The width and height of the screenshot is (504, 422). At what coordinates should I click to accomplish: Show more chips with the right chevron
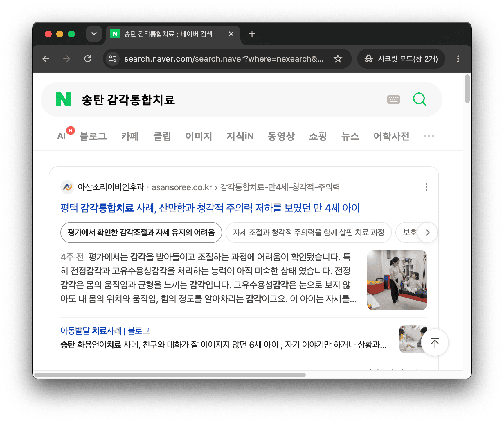coord(427,232)
